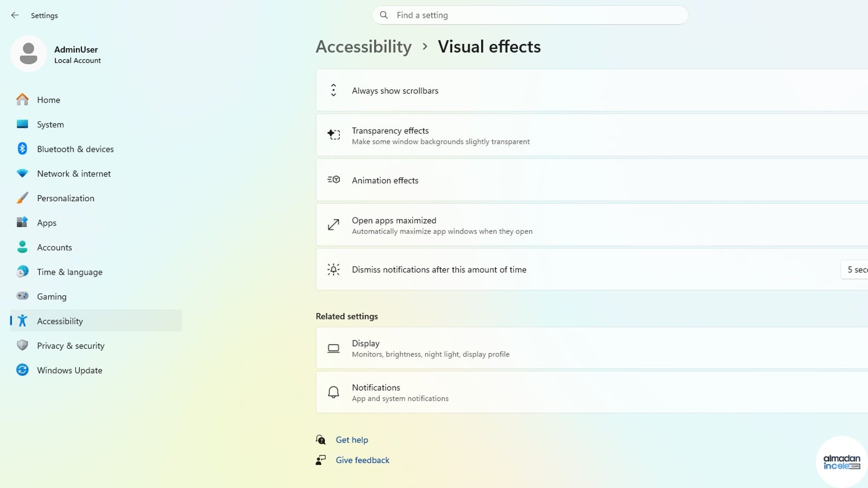Click the Accounts person icon

point(22,247)
